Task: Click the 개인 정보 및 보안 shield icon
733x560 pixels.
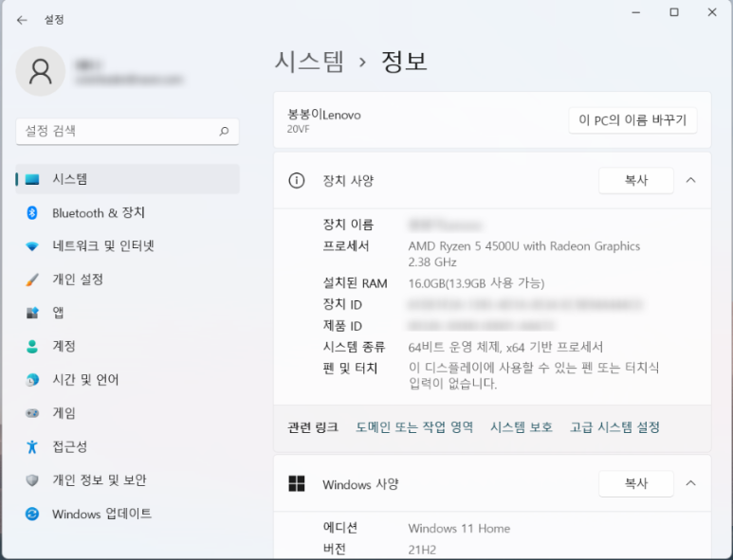Action: 32,480
